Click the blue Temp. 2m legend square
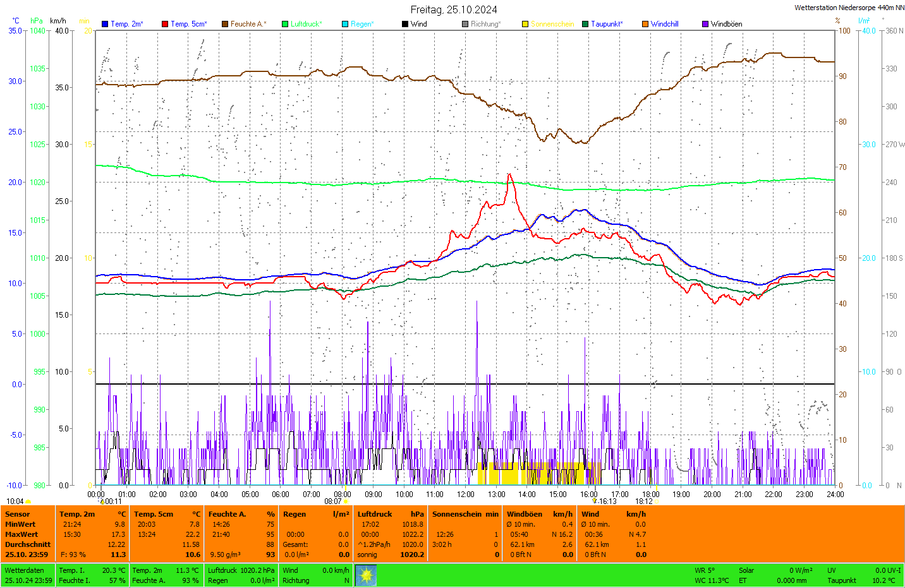The width and height of the screenshot is (905, 588). tap(105, 24)
